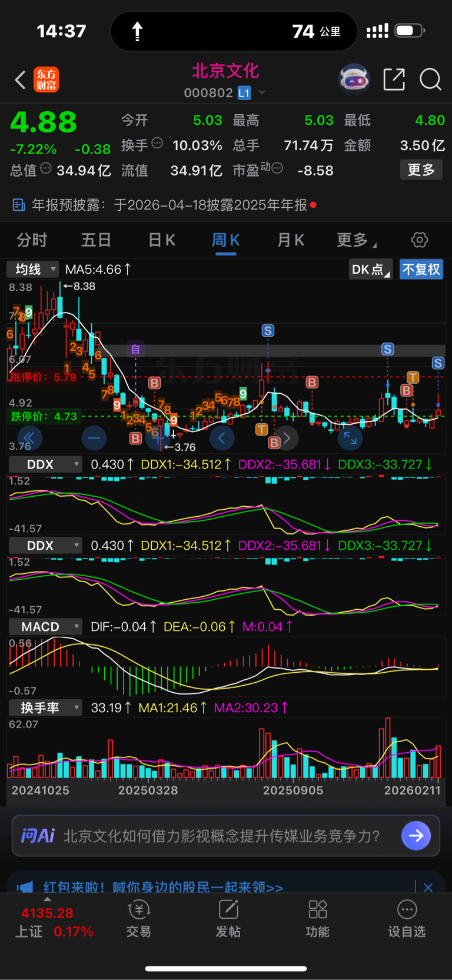Image resolution: width=452 pixels, height=980 pixels.
Task: Tap the blue S marker at chart top center
Action: (268, 331)
